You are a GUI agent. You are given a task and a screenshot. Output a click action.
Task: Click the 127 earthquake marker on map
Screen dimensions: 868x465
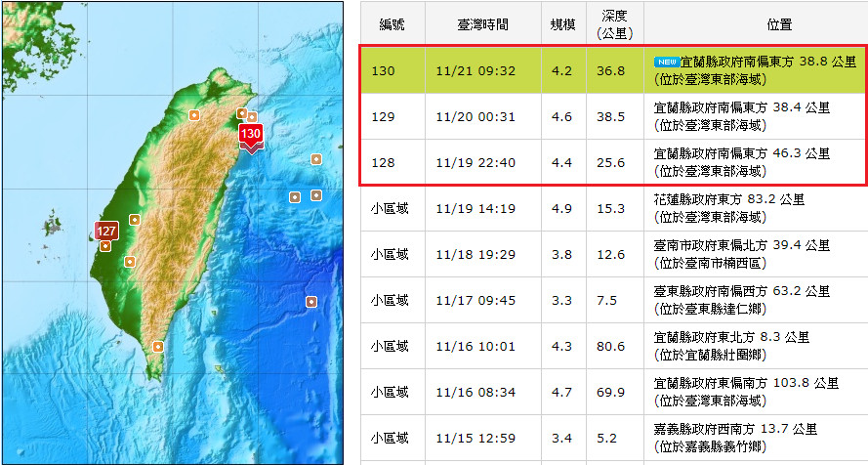click(106, 232)
